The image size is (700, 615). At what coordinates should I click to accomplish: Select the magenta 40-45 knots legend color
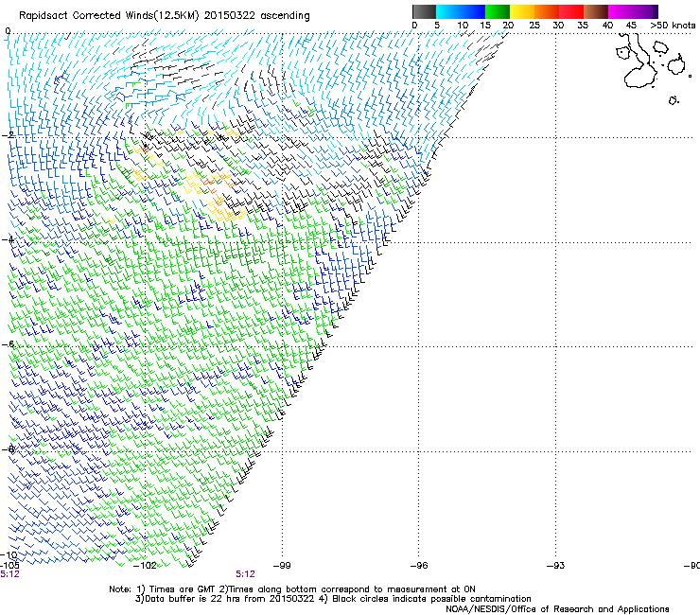(621, 11)
